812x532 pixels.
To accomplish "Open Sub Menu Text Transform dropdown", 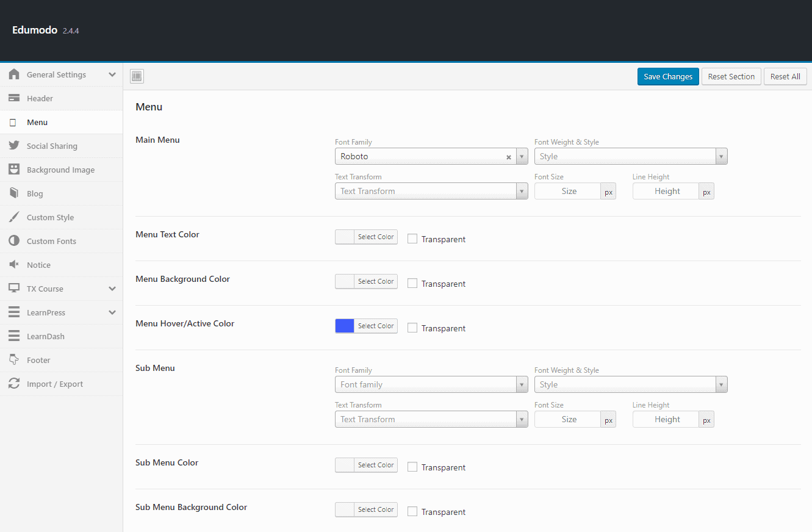I will [x=431, y=419].
